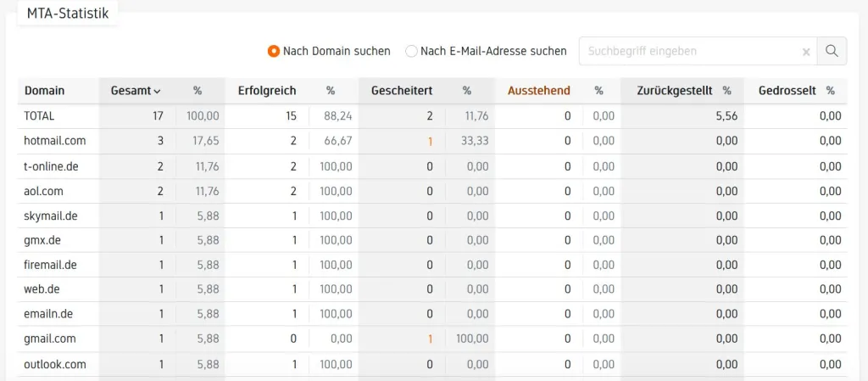Viewport: 868px width, 381px height.
Task: Click the orange Ausstehend column header
Action: click(538, 91)
